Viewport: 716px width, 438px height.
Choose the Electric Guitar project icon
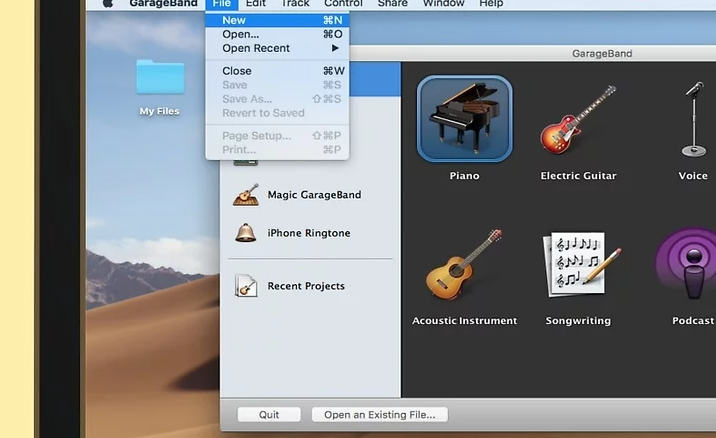[x=578, y=120]
